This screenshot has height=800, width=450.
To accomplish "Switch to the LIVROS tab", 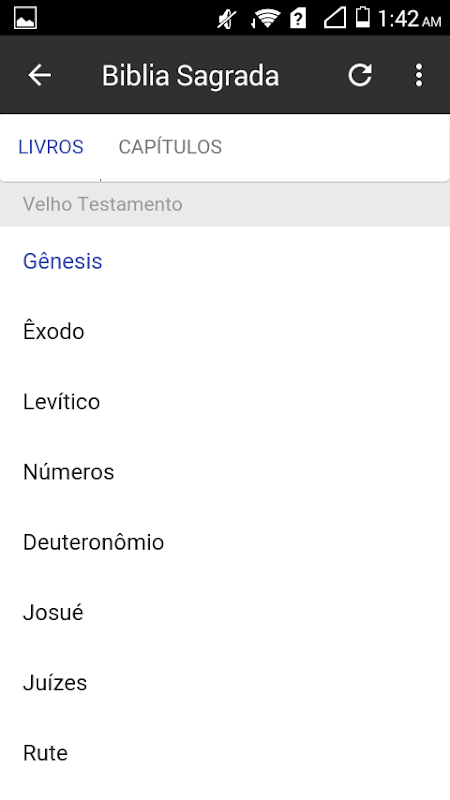I will pos(51,147).
